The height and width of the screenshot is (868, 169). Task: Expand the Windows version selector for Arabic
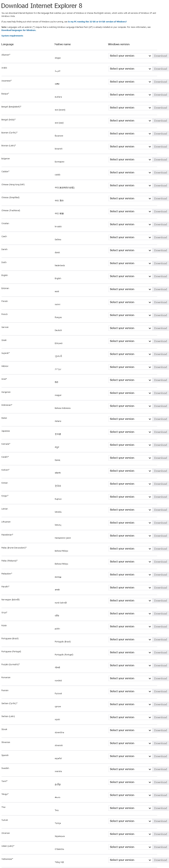130,69
